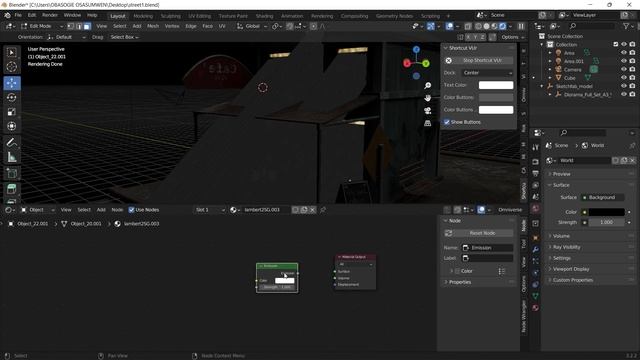Screen dimensions: 640x360
Task: Switch to the Modeling workspace tab
Action: (x=143, y=16)
